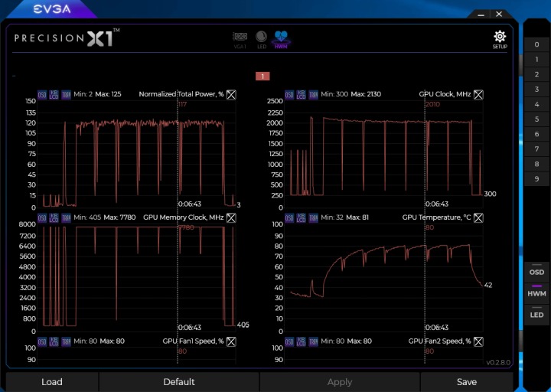Toggle TRAY icon for GPU Fan2 Speed
Viewport: 551px width, 392px height.
point(313,341)
